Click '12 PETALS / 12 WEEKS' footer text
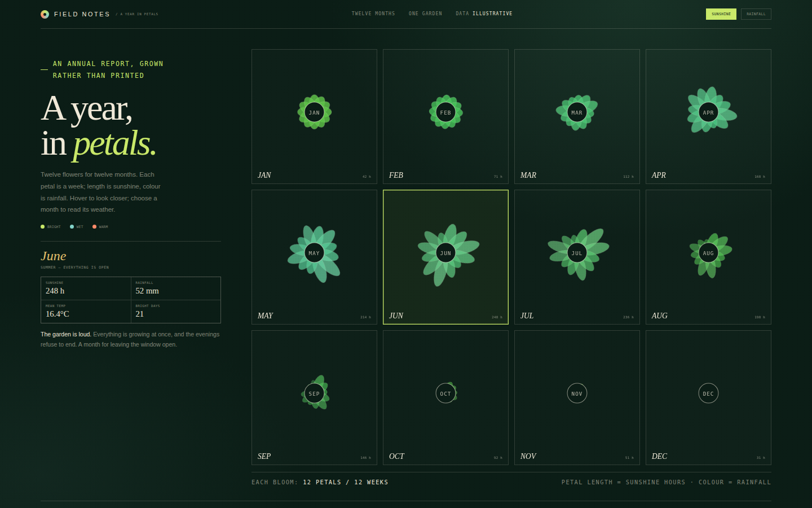 point(346,482)
